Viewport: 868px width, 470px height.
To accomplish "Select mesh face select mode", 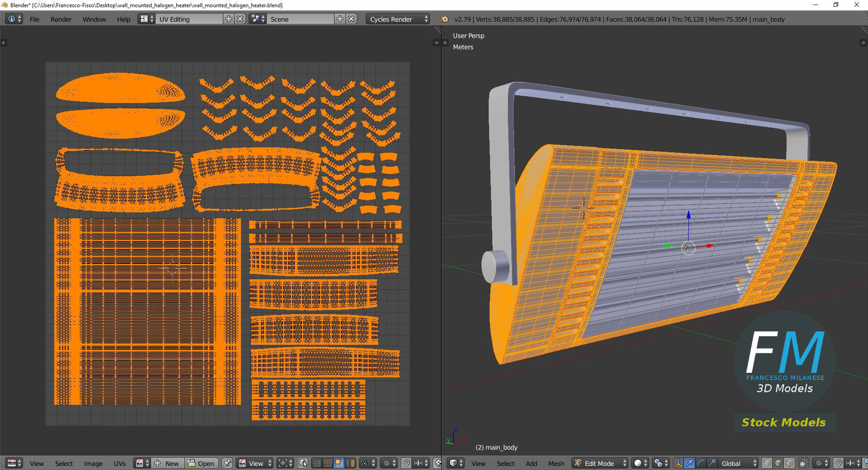I will click(789, 463).
